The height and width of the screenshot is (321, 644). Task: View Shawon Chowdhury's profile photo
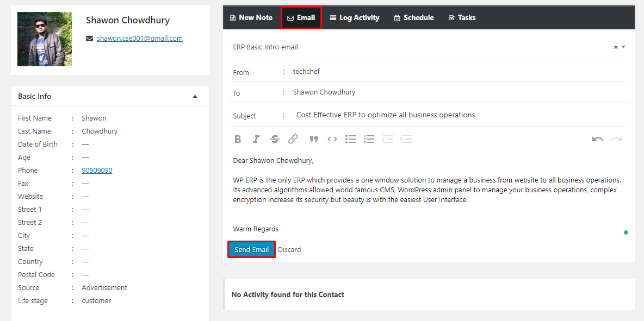click(45, 39)
